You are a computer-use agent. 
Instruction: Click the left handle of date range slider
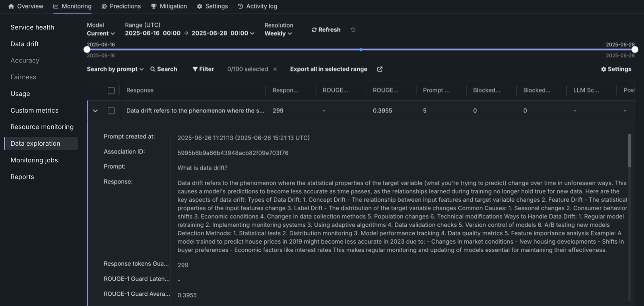click(x=87, y=49)
